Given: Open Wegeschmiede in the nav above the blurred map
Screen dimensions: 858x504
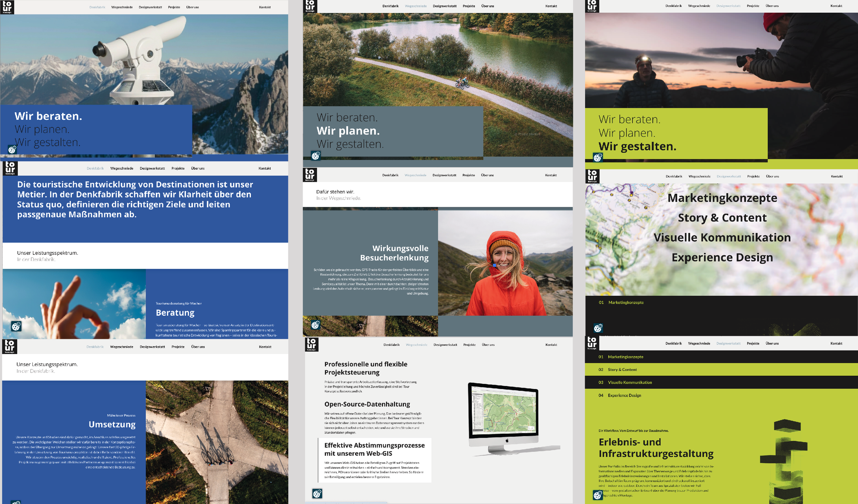Looking at the screenshot, I should point(699,176).
